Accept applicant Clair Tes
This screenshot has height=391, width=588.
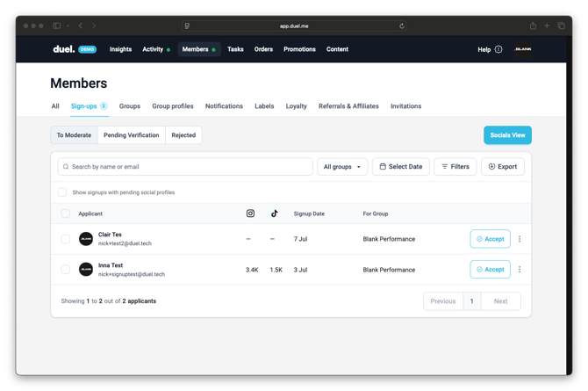490,239
